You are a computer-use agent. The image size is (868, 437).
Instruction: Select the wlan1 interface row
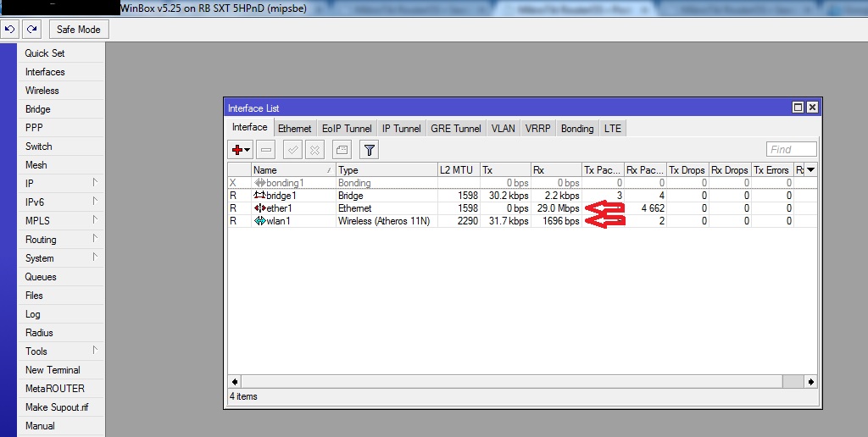click(522, 221)
